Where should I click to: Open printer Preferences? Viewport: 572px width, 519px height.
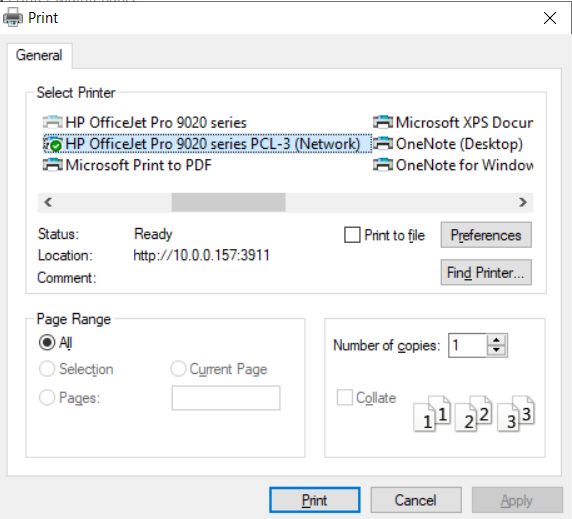coord(486,235)
